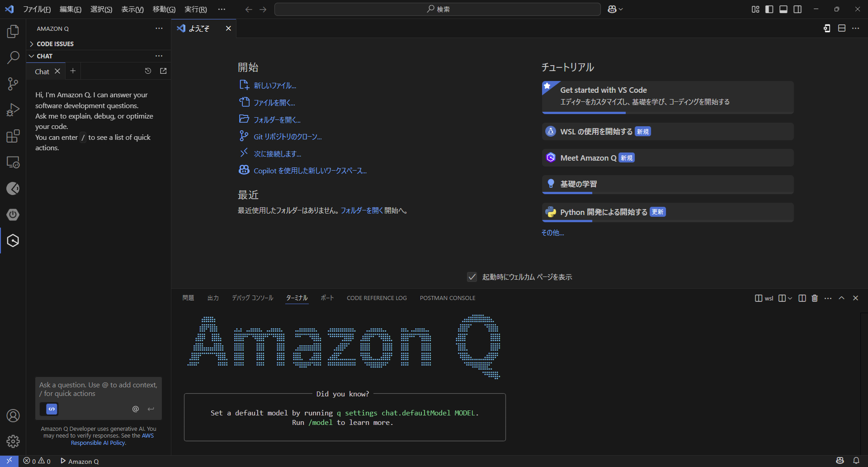
Task: Open the Extensions view
Action: coord(13,136)
